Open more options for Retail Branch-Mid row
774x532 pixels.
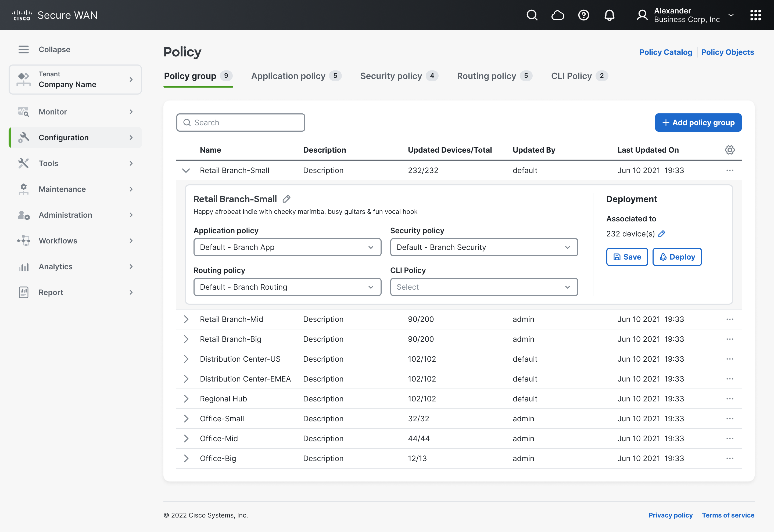(x=730, y=319)
